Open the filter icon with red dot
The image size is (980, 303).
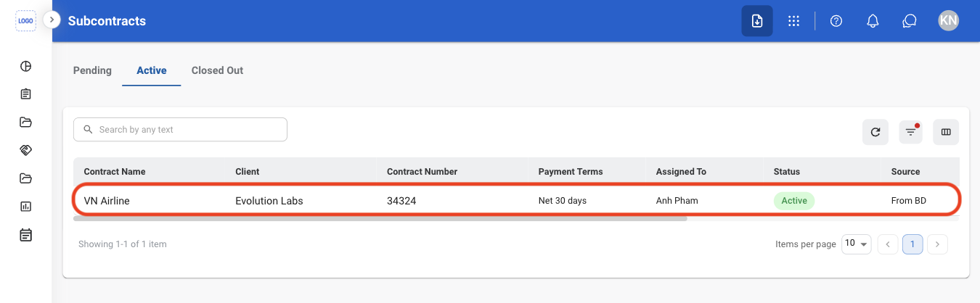pyautogui.click(x=910, y=132)
